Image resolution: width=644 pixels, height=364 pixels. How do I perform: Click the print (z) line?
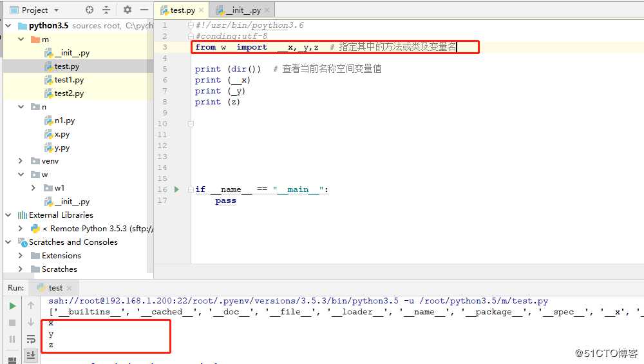pos(217,102)
